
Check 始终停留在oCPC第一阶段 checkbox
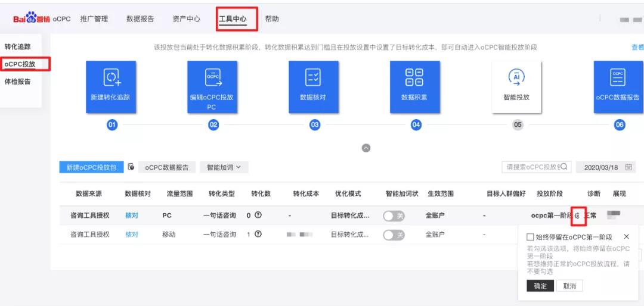(530, 237)
